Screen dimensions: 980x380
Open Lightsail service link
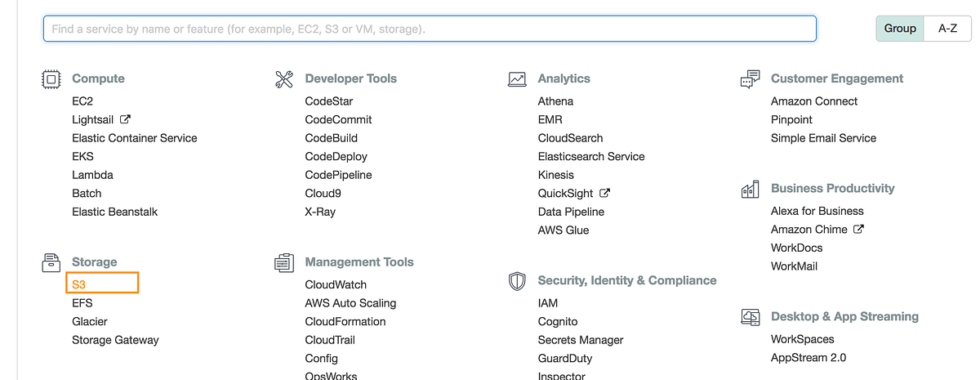tap(92, 119)
